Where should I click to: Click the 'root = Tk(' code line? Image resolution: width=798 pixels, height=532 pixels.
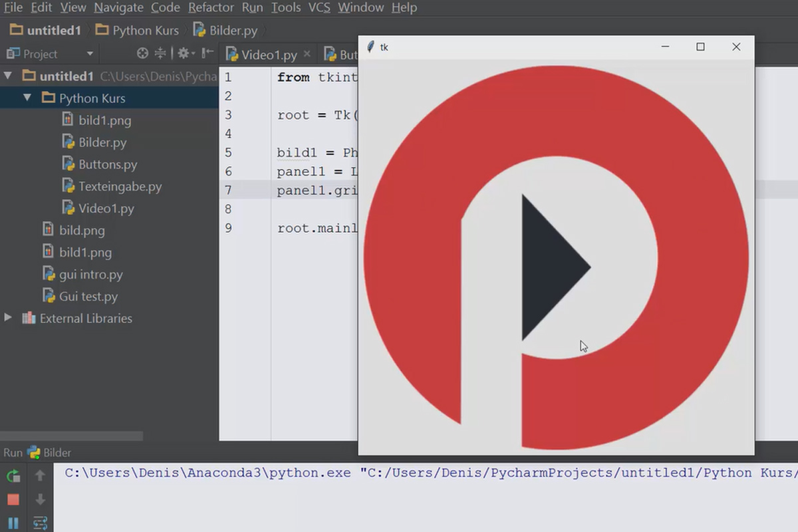click(317, 115)
